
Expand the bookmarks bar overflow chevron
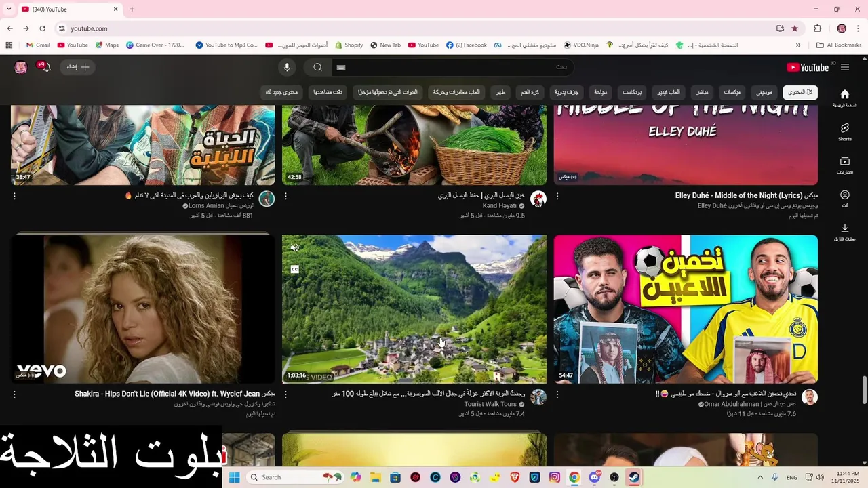pyautogui.click(x=798, y=45)
